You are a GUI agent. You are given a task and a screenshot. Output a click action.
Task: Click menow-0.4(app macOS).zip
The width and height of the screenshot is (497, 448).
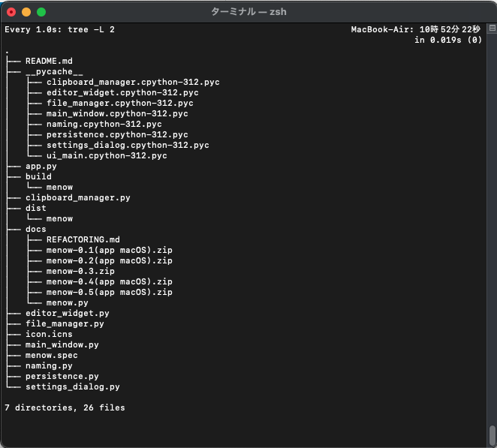tap(110, 281)
